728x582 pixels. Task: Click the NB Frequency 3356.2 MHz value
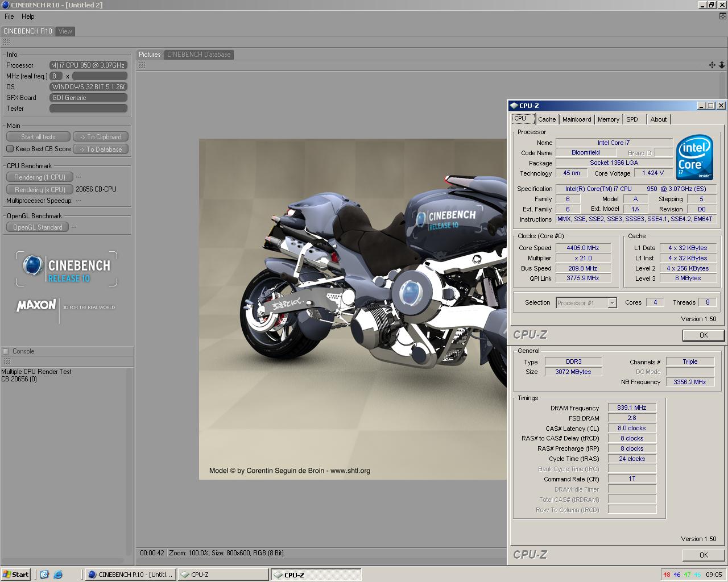pos(690,382)
